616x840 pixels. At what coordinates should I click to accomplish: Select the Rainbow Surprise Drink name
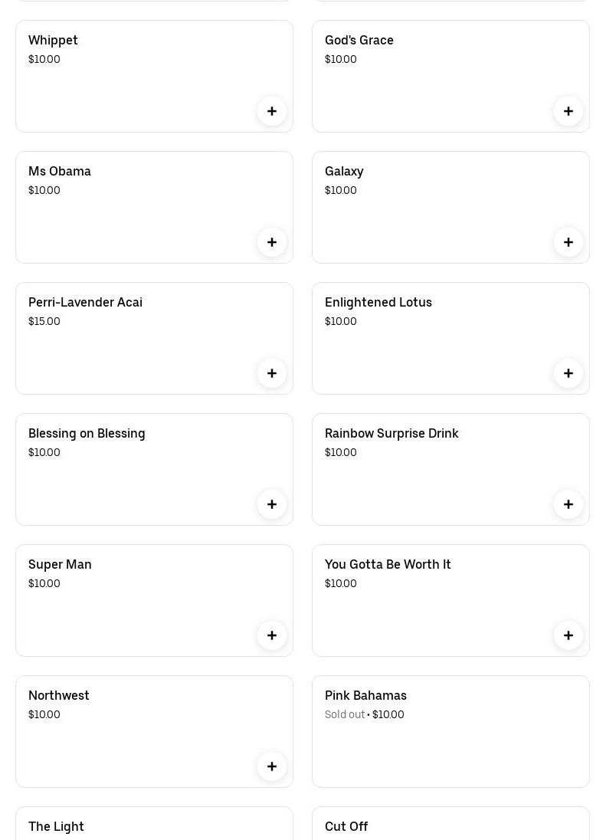392,433
